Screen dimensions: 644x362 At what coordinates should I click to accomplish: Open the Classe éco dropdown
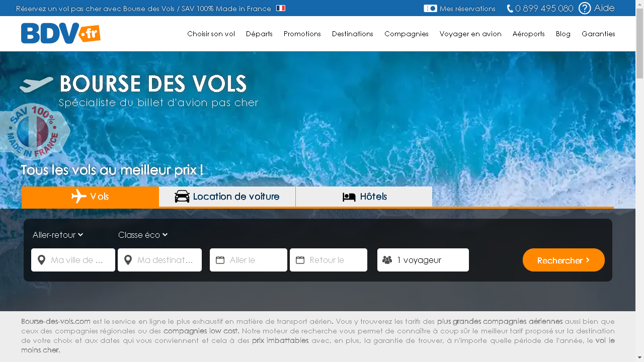(143, 235)
